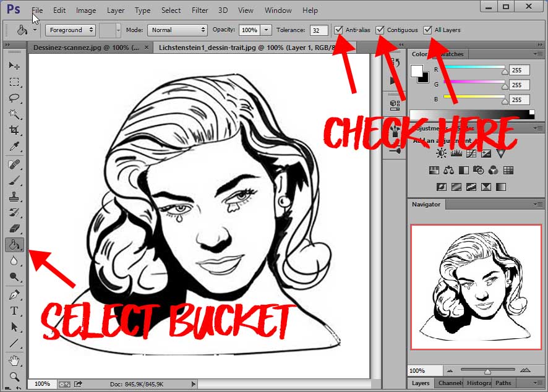Select the Brush tool
Screen dimensions: 548x392
[x=14, y=181]
